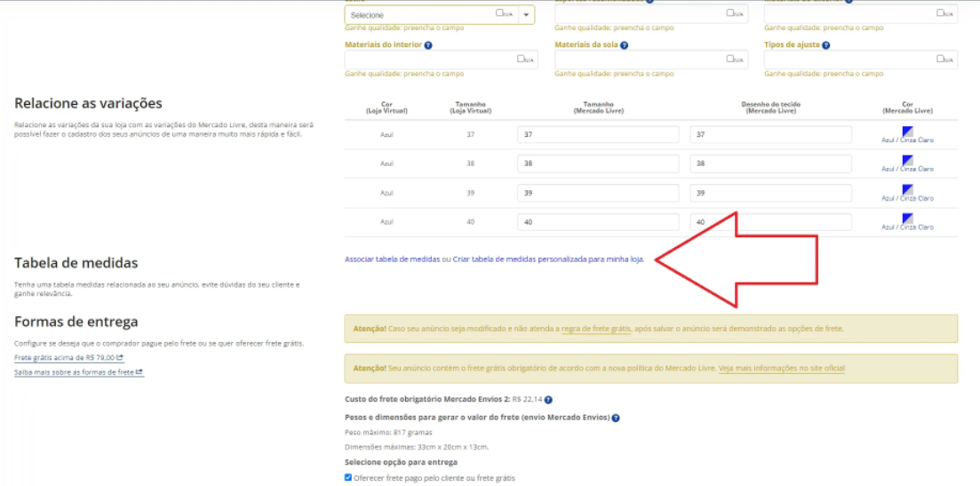Viewport: 980px width, 486px height.
Task: Check N/A box in Materiais do interior field
Action: 521,59
